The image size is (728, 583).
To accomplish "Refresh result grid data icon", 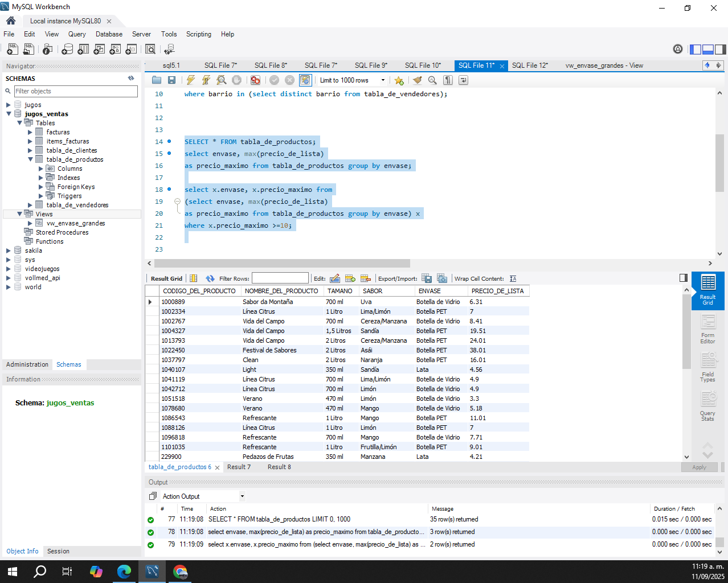I will (x=210, y=278).
